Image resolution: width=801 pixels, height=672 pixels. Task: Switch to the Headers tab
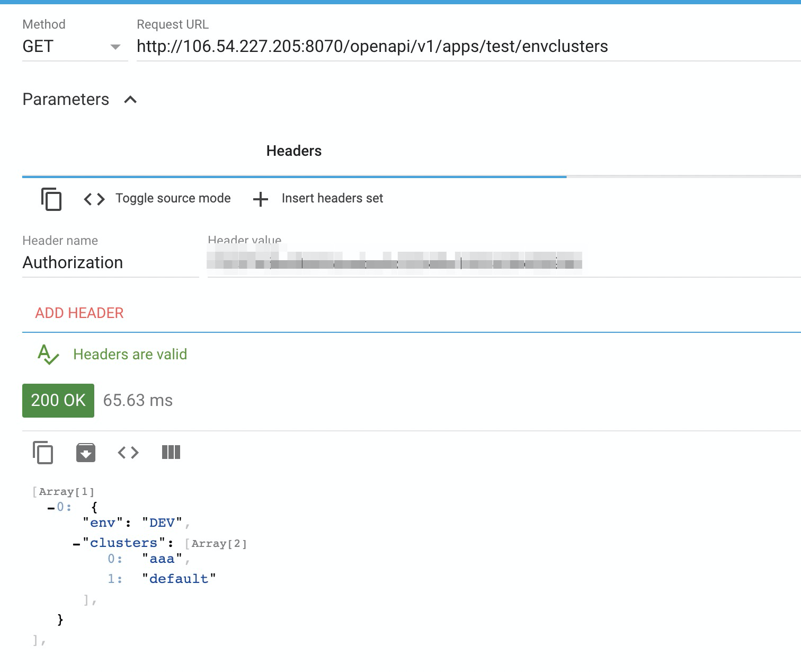293,151
